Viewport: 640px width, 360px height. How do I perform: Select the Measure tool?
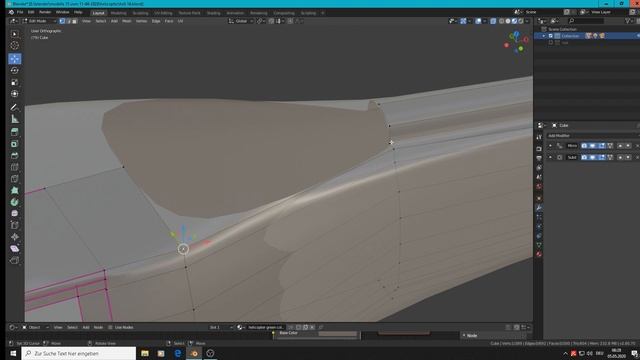(15, 119)
